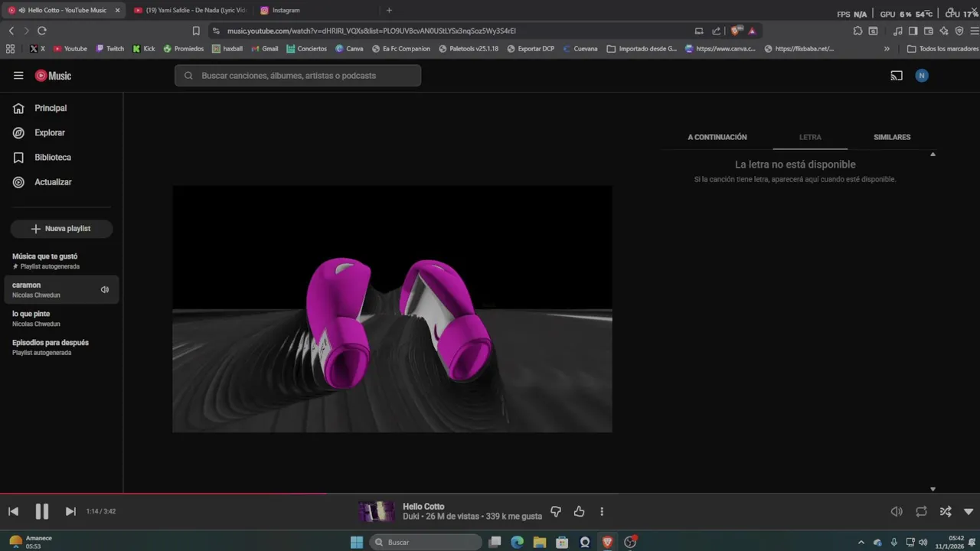
Task: Expand hidden bookmarks with the double chevron
Action: point(887,48)
